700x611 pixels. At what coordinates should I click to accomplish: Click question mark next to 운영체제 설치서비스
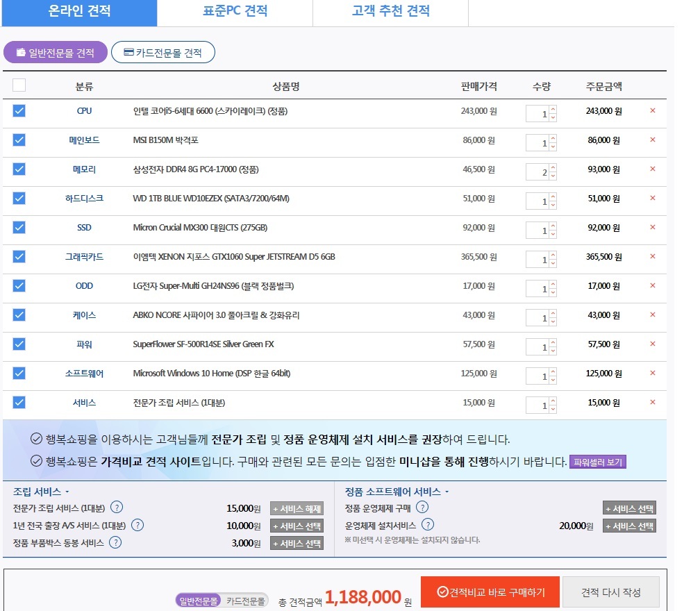point(428,525)
